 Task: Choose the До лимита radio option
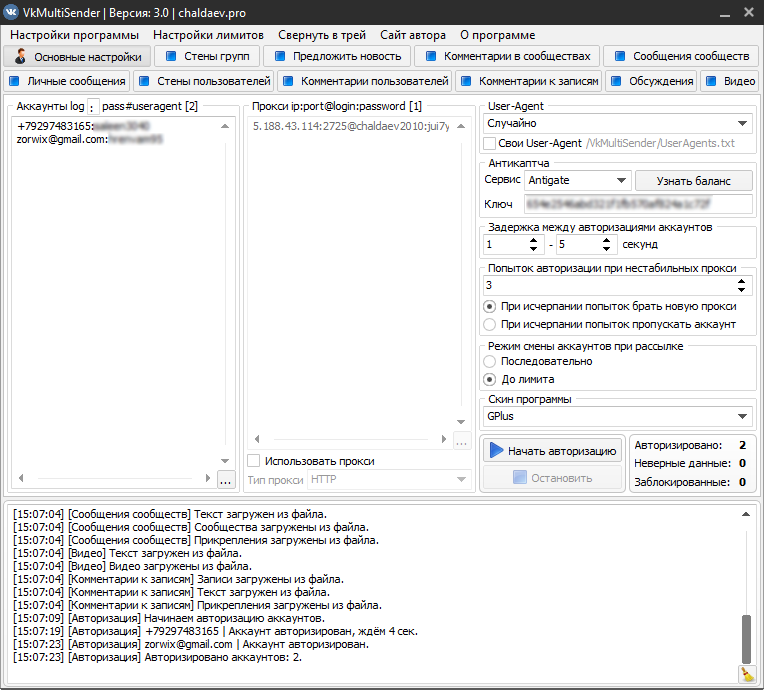pos(489,380)
